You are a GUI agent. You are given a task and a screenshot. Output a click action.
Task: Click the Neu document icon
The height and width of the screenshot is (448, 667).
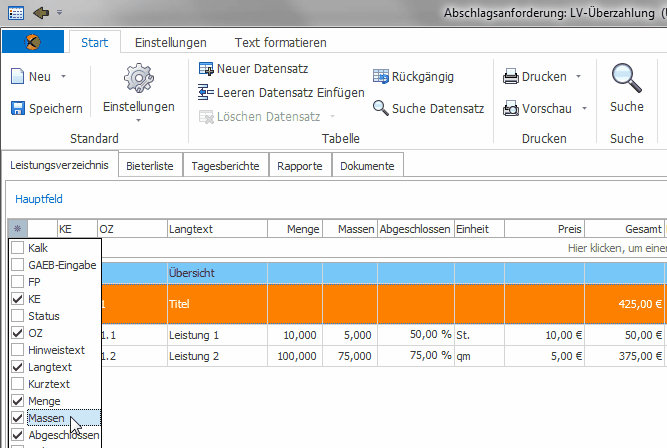click(x=18, y=77)
